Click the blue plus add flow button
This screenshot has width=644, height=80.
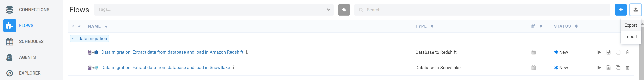click(620, 10)
